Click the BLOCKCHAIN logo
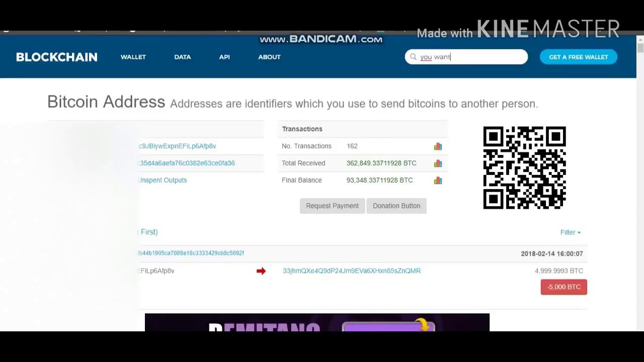 (x=57, y=57)
